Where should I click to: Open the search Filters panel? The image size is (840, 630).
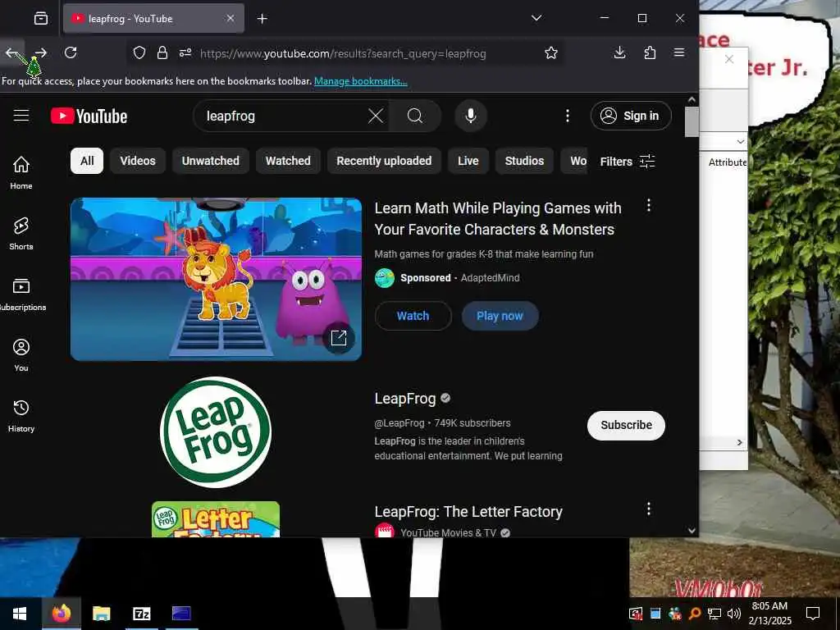point(628,162)
